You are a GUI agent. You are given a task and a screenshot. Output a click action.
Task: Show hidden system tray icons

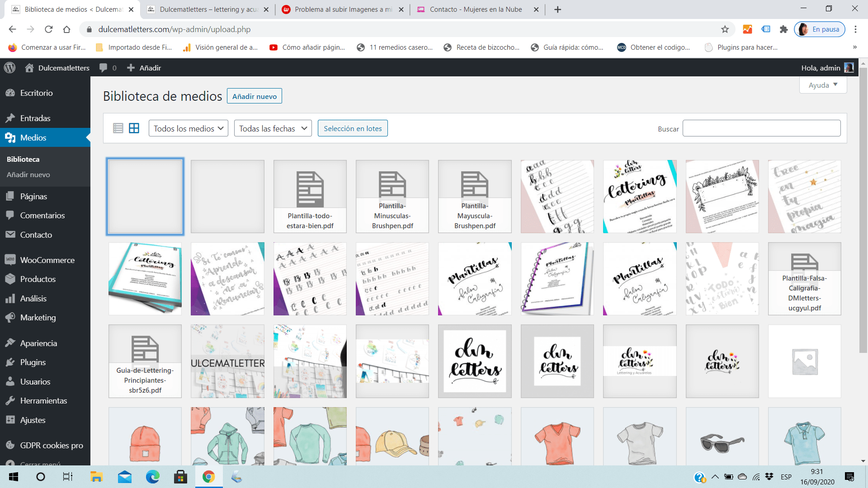715,477
